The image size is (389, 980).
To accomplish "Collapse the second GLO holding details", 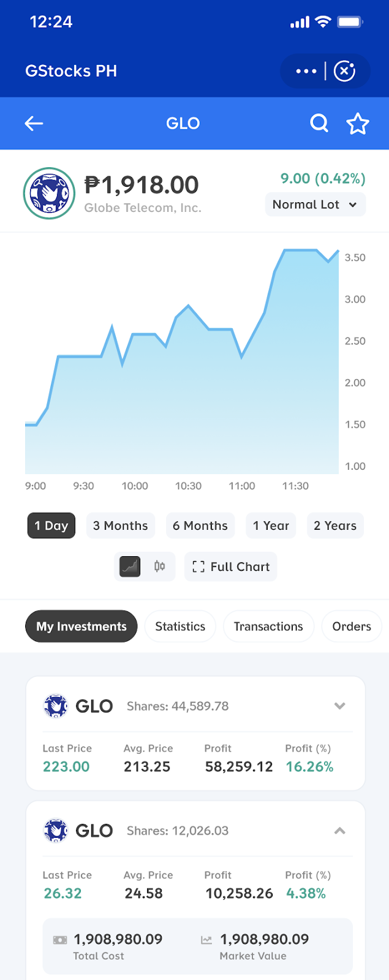I will (340, 831).
